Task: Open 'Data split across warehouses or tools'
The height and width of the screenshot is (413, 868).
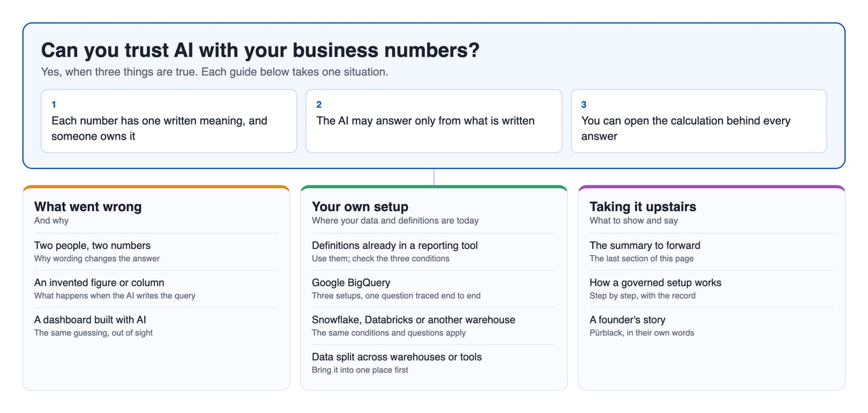Action: tap(433, 363)
